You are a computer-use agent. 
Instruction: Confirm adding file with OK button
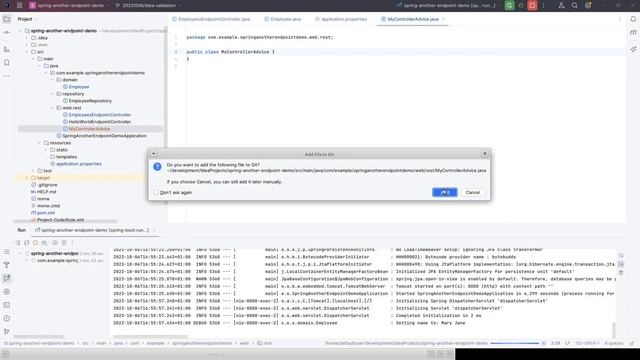[444, 192]
